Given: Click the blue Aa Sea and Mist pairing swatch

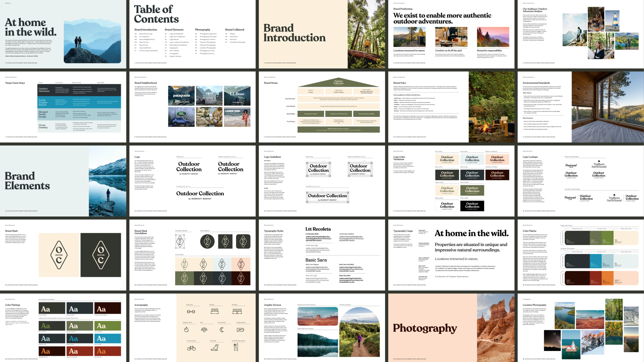Looking at the screenshot, I should click(x=107, y=338).
